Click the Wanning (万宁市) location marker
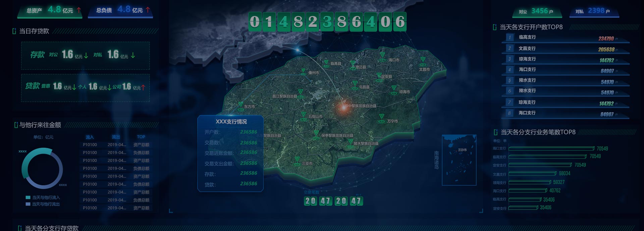644x231 pixels. pyautogui.click(x=381, y=118)
